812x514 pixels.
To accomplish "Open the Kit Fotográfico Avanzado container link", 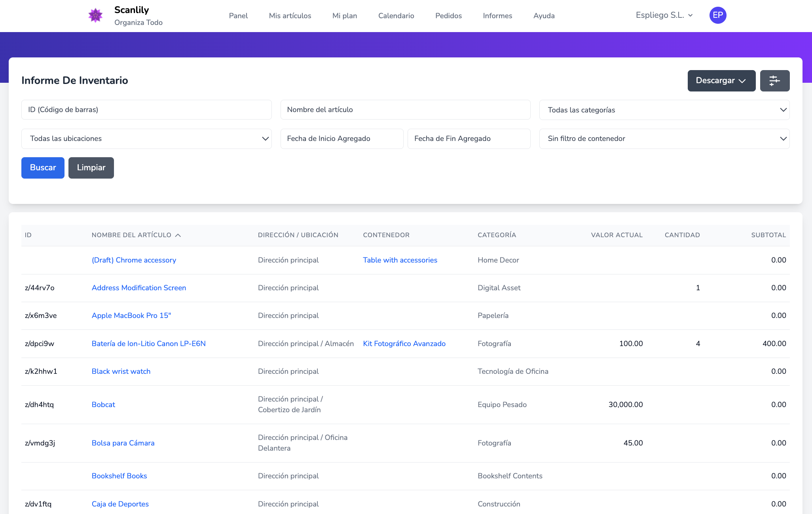I will [x=404, y=344].
